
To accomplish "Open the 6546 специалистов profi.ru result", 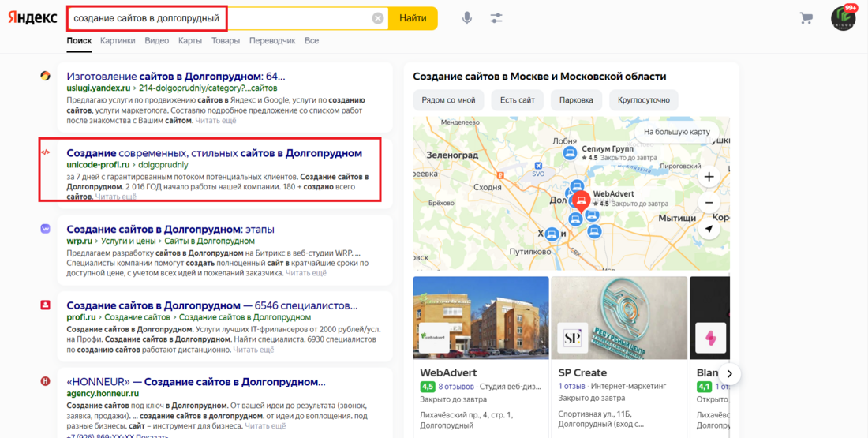I will point(212,305).
